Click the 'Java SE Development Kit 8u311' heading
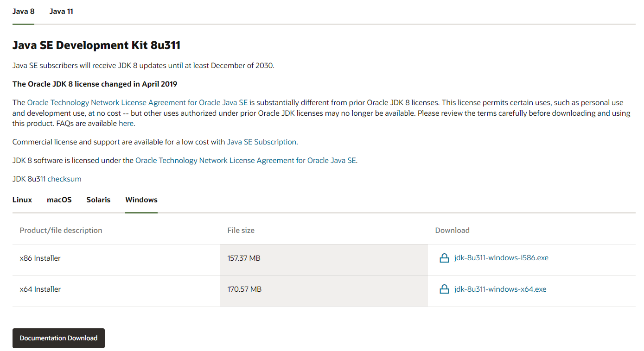This screenshot has height=351, width=644. coord(96,45)
